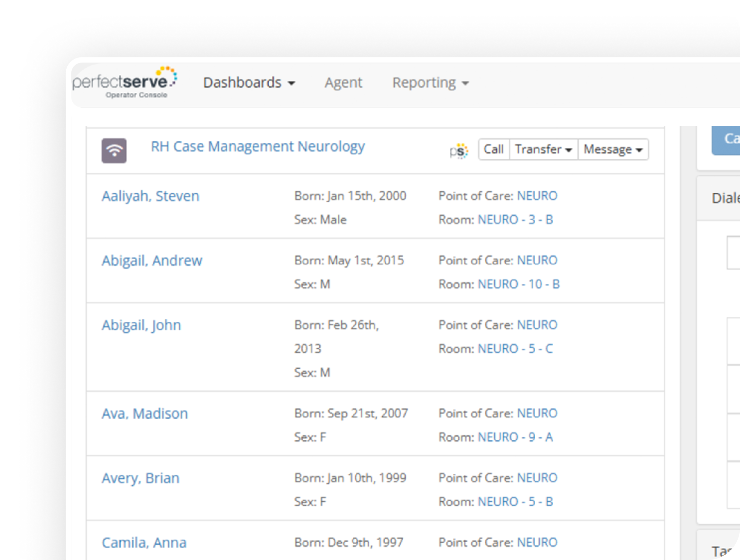740x560 pixels.
Task: Open patient Camila, Anna
Action: click(x=144, y=543)
